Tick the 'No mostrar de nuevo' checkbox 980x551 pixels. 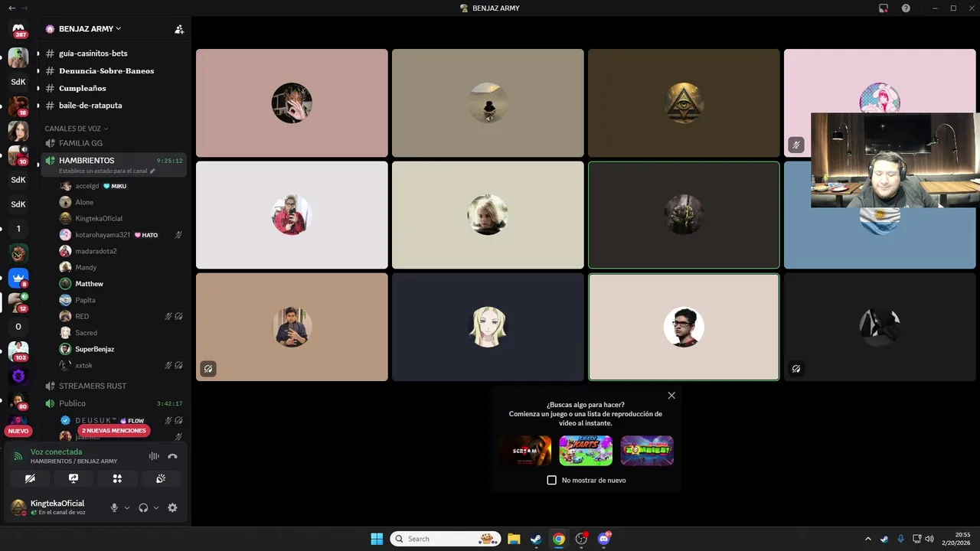click(551, 480)
